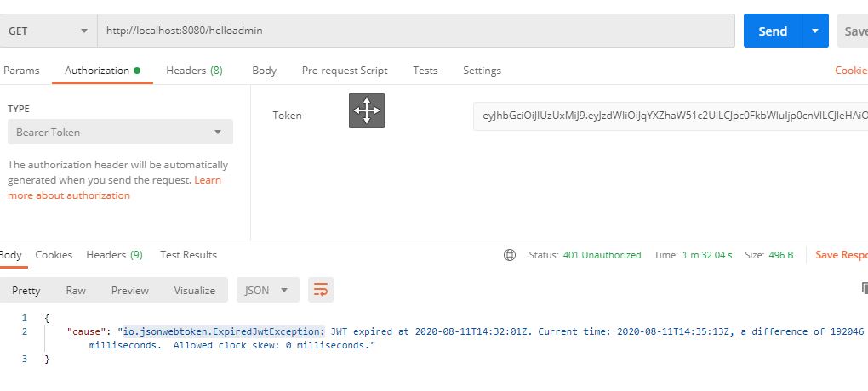Open the GET method dropdown
Image resolution: width=868 pixels, height=391 pixels.
(x=49, y=31)
